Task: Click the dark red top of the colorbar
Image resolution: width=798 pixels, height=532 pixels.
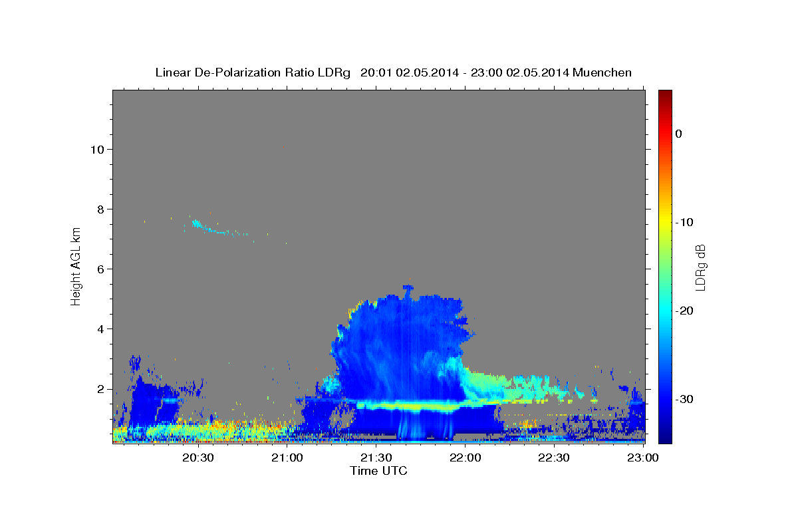Action: 665,96
